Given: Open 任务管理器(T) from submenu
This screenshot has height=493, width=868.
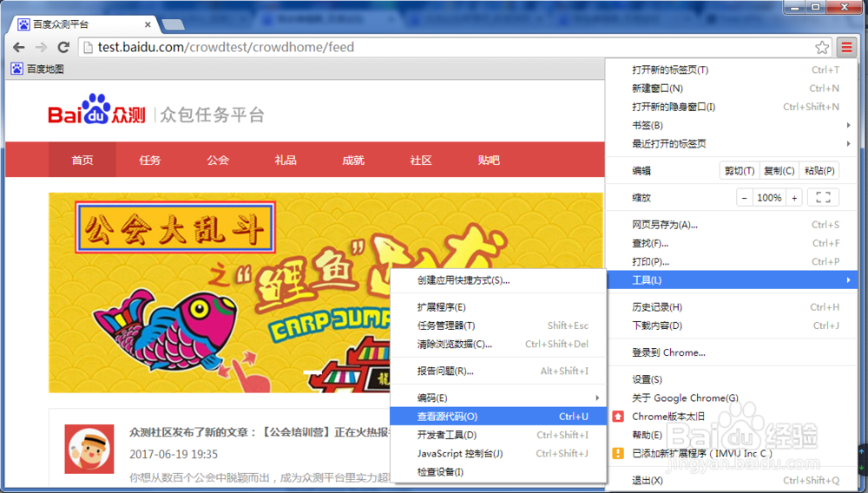Looking at the screenshot, I should 497,325.
